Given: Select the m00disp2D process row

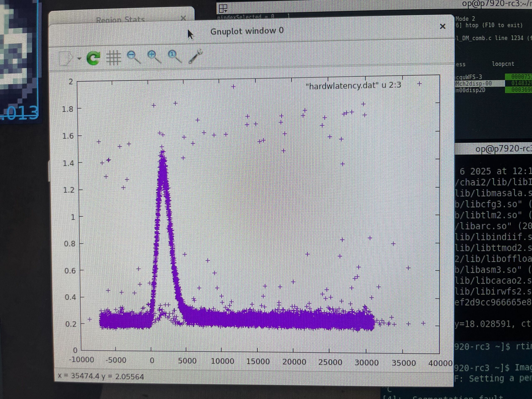Looking at the screenshot, I should click(470, 90).
